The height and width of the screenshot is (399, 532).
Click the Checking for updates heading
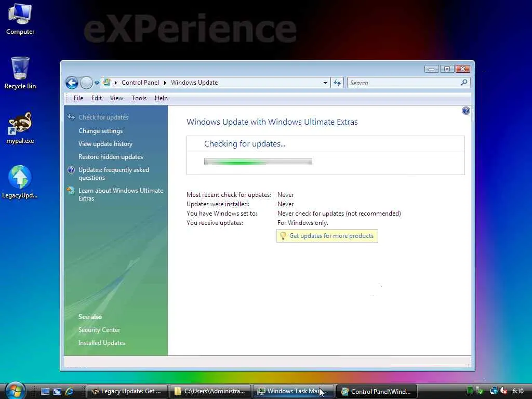[x=245, y=144]
